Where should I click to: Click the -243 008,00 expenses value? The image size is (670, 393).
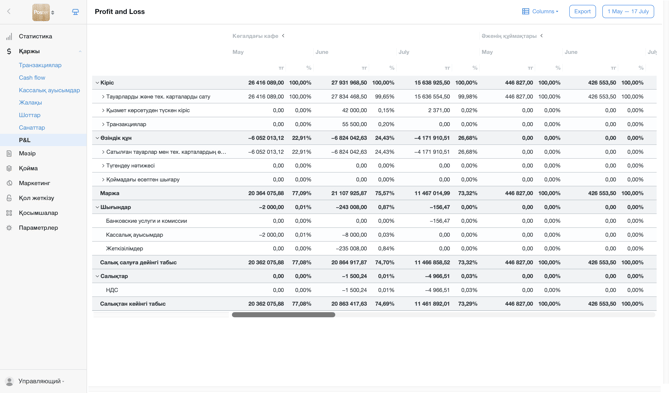351,207
